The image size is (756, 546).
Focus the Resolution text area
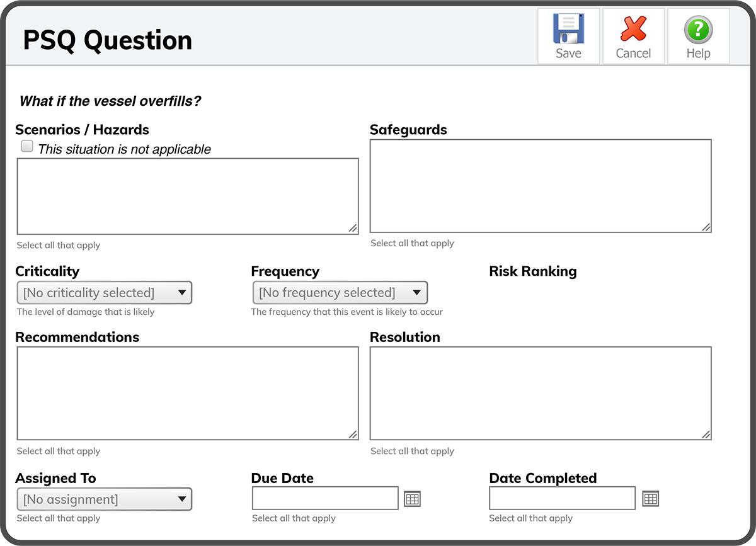(x=540, y=393)
